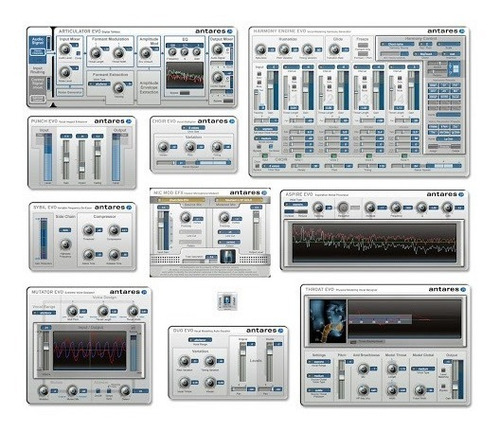Toggle the EQ Bypass switch in Articulator EVO
Screen dimensions: 500x435
(185, 93)
